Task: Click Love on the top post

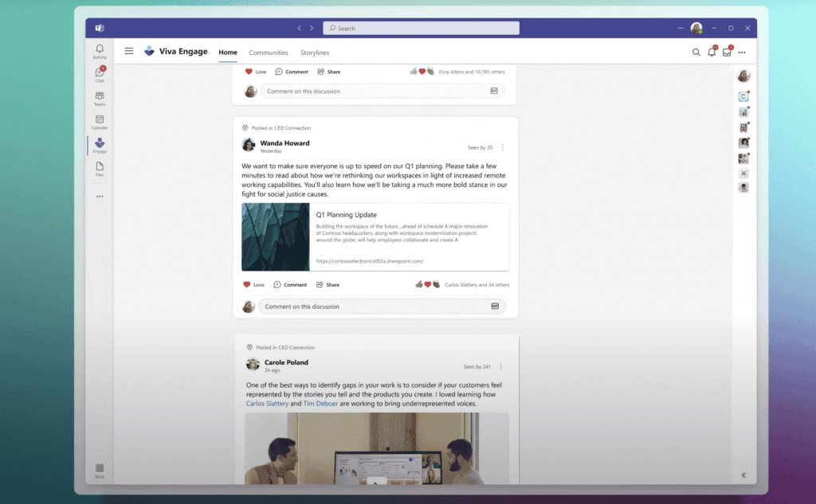Action: [256, 72]
